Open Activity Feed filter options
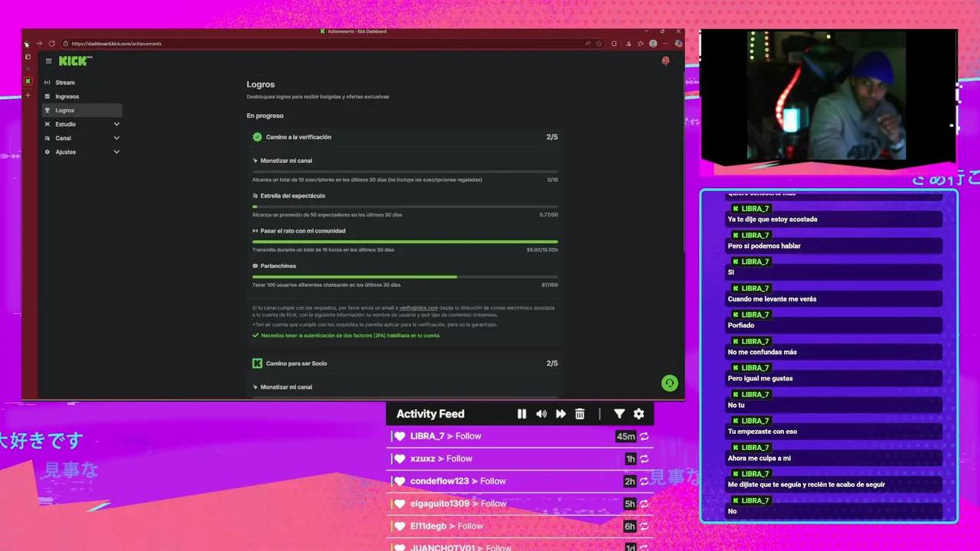The image size is (980, 551). coord(619,414)
